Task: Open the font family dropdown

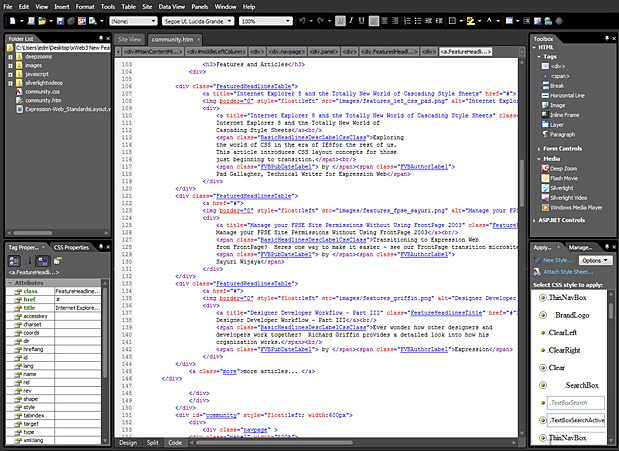Action: pyautogui.click(x=227, y=20)
